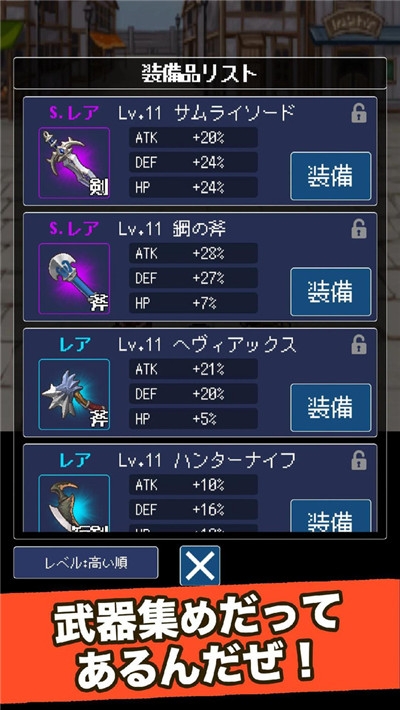
Task: Toggle the lock on 鋼の斧
Action: (359, 229)
